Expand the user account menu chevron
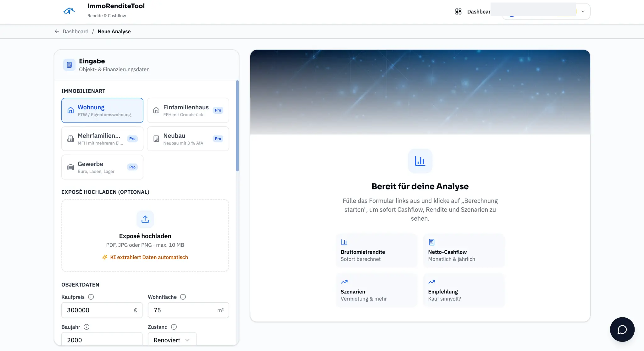The width and height of the screenshot is (644, 351). point(583,12)
